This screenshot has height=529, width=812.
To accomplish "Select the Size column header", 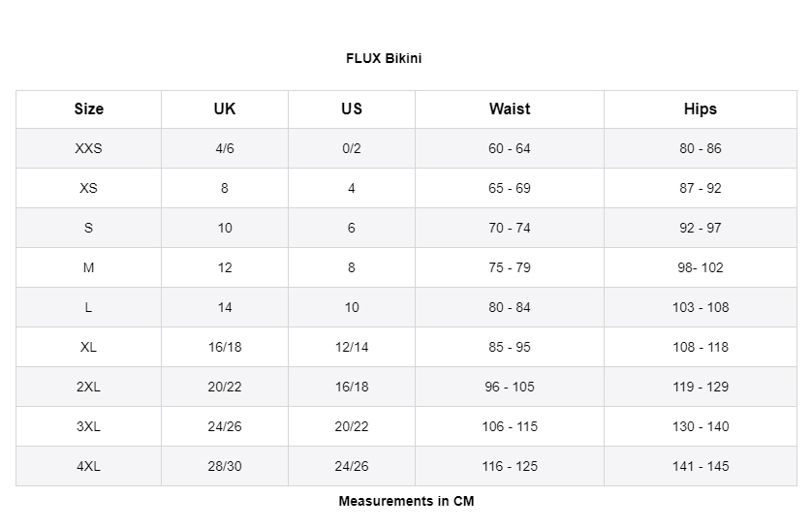I will pyautogui.click(x=88, y=109).
